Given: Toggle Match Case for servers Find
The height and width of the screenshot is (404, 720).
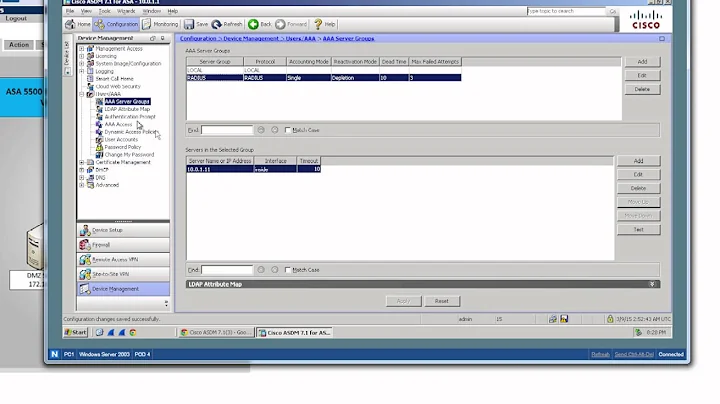Looking at the screenshot, I should pos(288,270).
